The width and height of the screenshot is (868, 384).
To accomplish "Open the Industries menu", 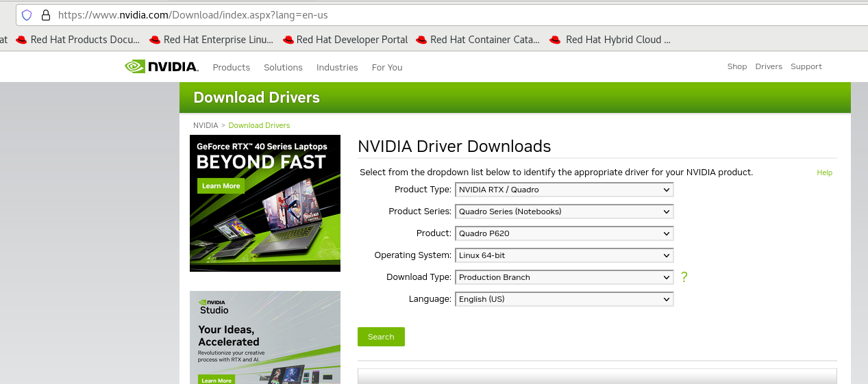I will coord(337,67).
